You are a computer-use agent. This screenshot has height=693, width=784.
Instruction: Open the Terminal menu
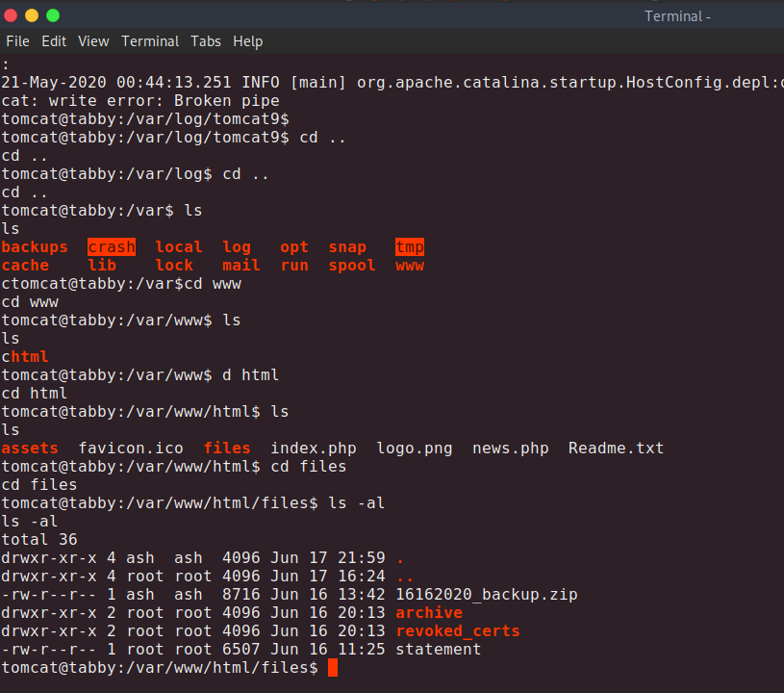(150, 41)
